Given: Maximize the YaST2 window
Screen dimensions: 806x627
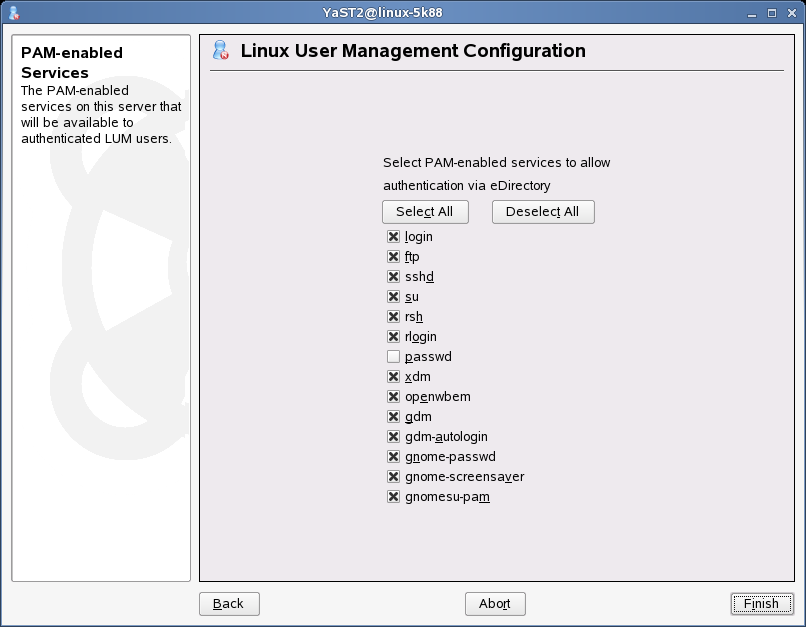Looking at the screenshot, I should pyautogui.click(x=772, y=12).
